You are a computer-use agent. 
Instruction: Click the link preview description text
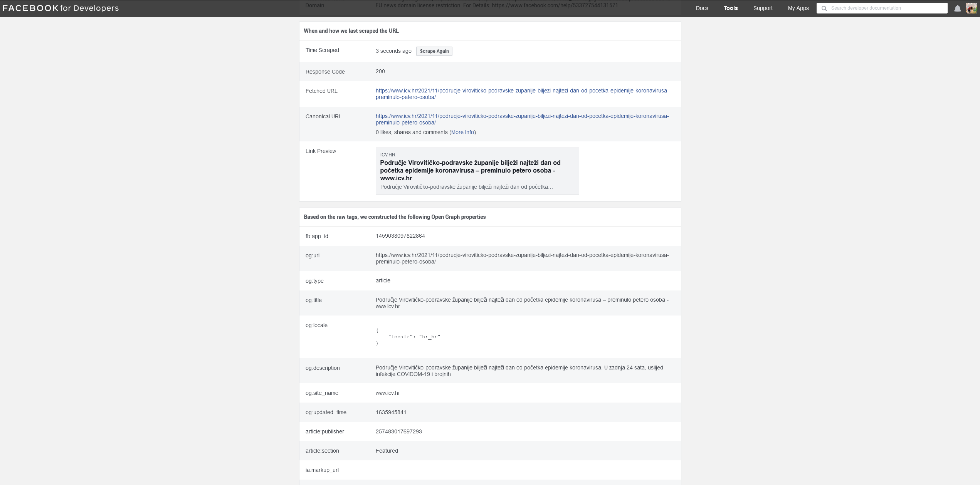tap(466, 187)
